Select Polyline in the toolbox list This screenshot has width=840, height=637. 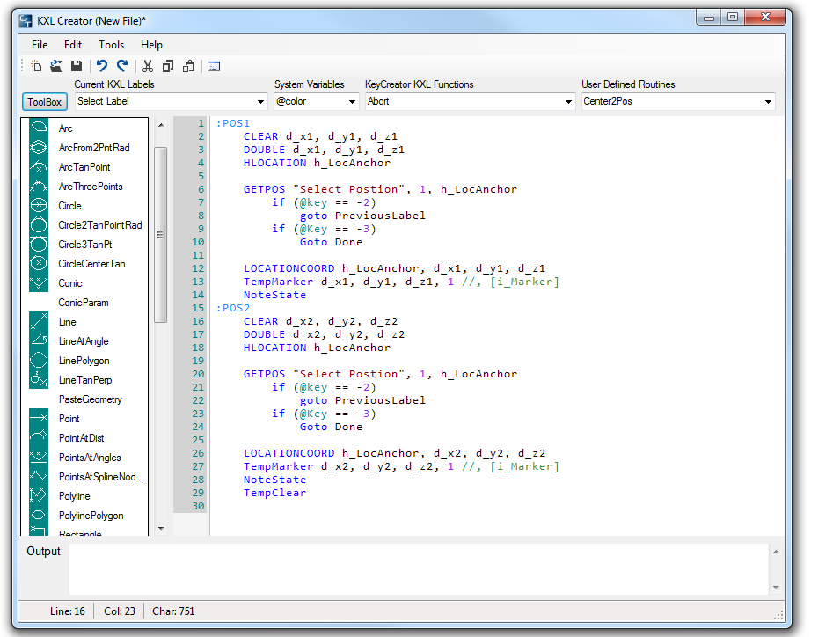pyautogui.click(x=74, y=496)
